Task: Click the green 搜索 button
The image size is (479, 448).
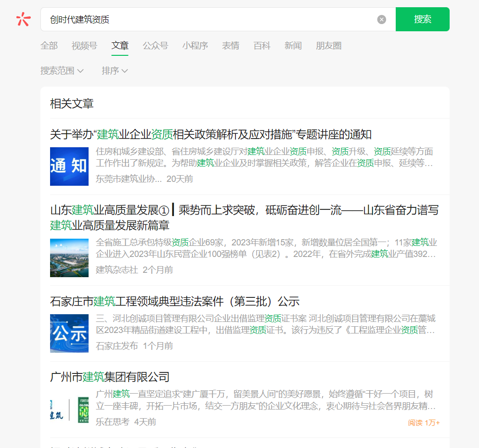Action: pyautogui.click(x=423, y=19)
